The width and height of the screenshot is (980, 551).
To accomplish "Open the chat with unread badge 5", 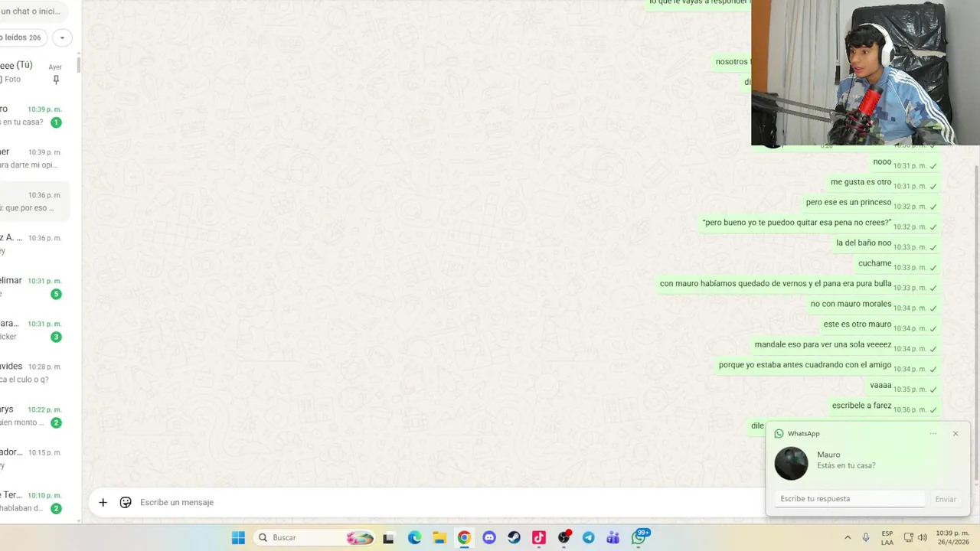I will [x=34, y=287].
